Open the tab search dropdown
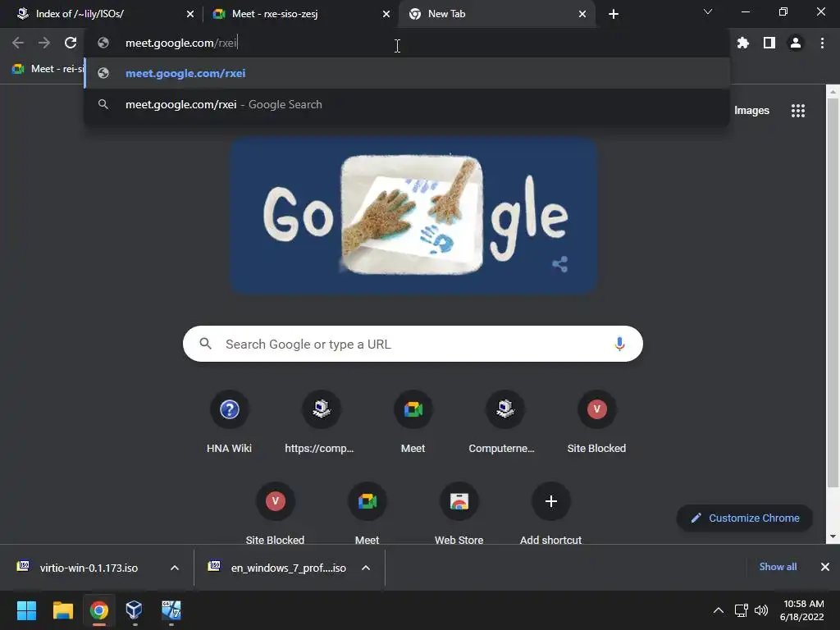840x630 pixels. pyautogui.click(x=708, y=11)
